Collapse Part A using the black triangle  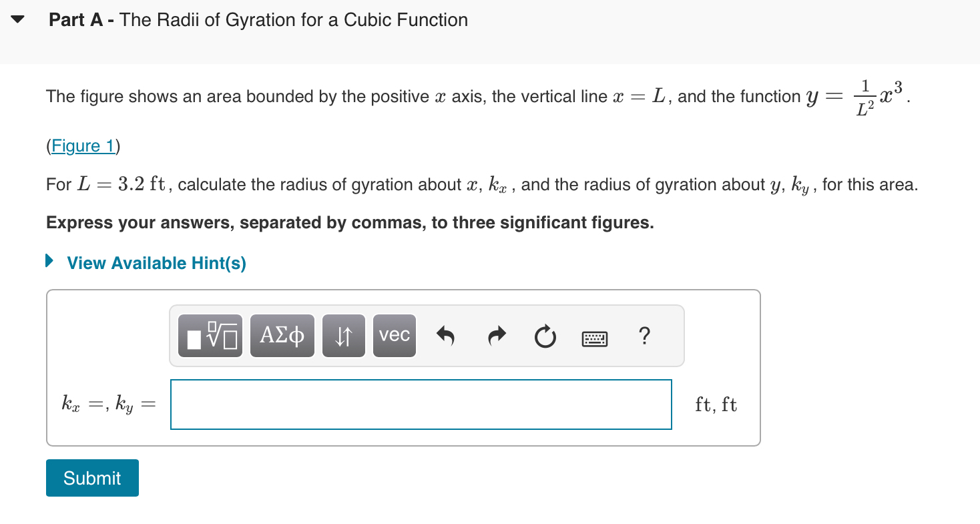coord(17,19)
